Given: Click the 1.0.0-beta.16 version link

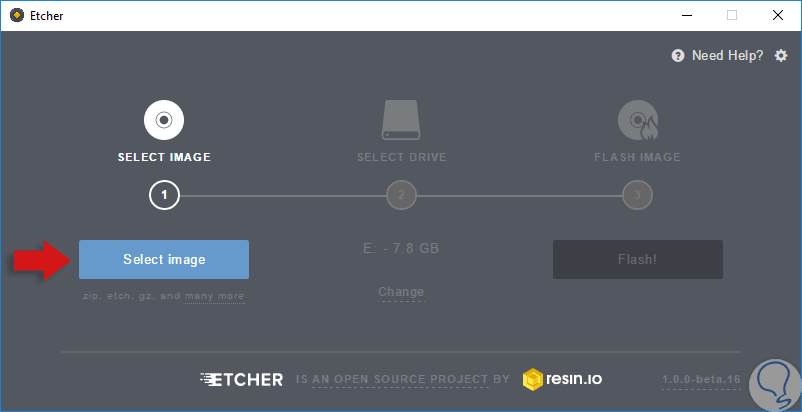Looking at the screenshot, I should [x=701, y=380].
